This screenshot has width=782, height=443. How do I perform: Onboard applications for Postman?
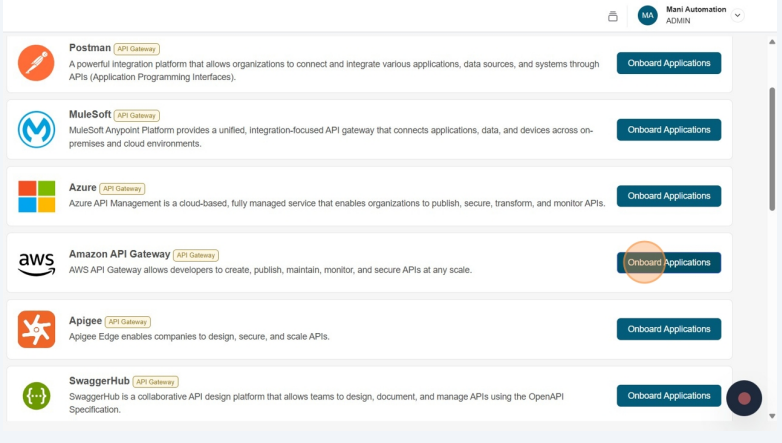669,63
